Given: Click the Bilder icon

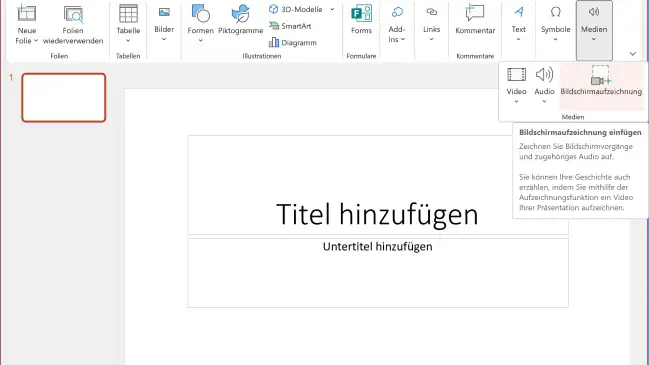Looking at the screenshot, I should (164, 12).
